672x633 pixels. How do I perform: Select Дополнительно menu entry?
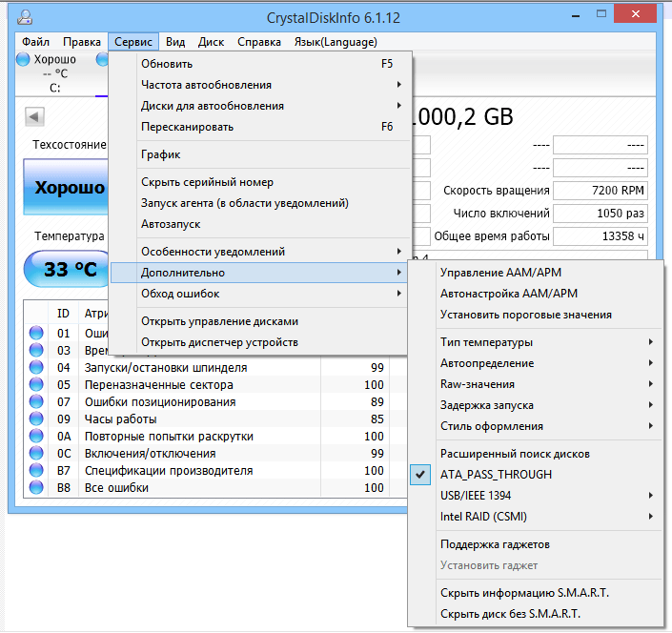258,273
